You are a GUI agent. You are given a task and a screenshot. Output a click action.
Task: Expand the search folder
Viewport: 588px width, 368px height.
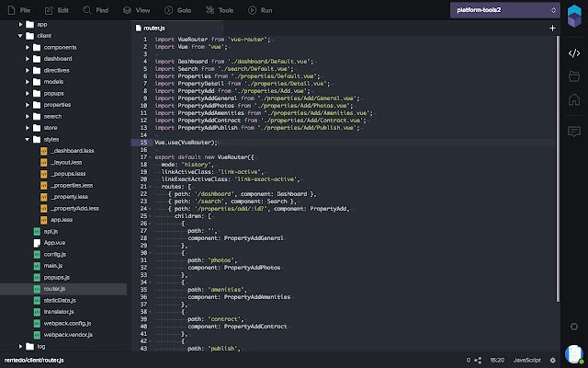click(28, 117)
